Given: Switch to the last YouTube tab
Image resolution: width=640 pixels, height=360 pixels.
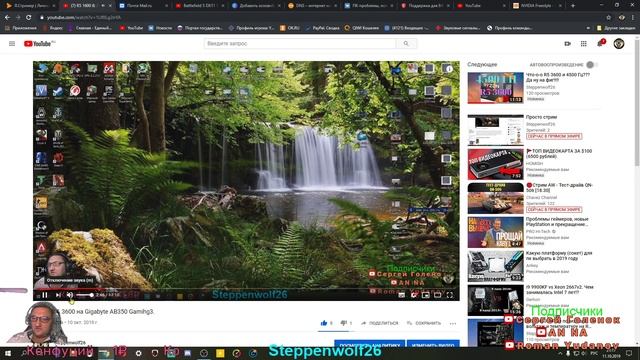Looking at the screenshot, I should pyautogui.click(x=481, y=6).
